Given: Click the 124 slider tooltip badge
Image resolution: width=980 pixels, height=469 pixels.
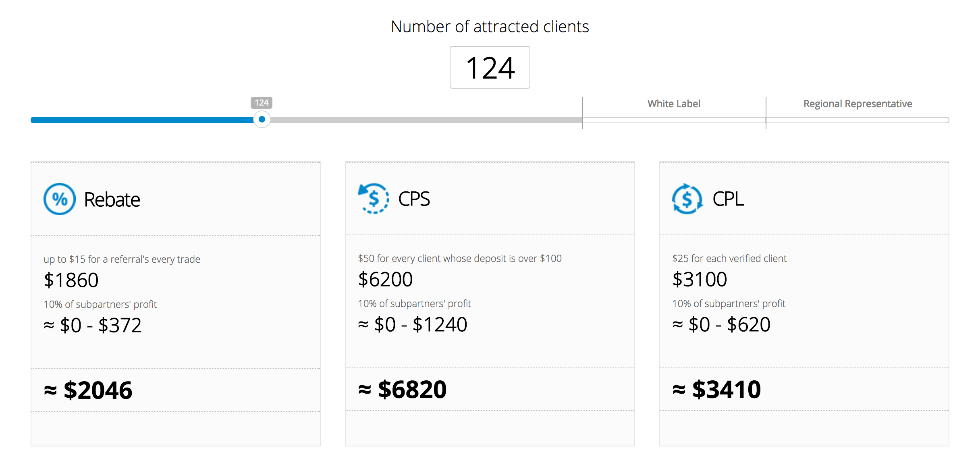Looking at the screenshot, I should point(262,103).
